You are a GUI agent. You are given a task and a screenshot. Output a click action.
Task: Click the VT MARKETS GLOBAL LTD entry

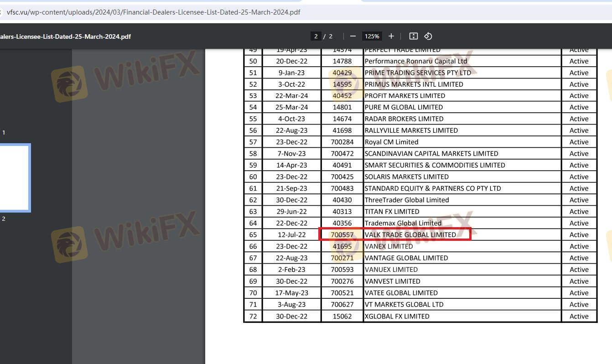click(404, 305)
